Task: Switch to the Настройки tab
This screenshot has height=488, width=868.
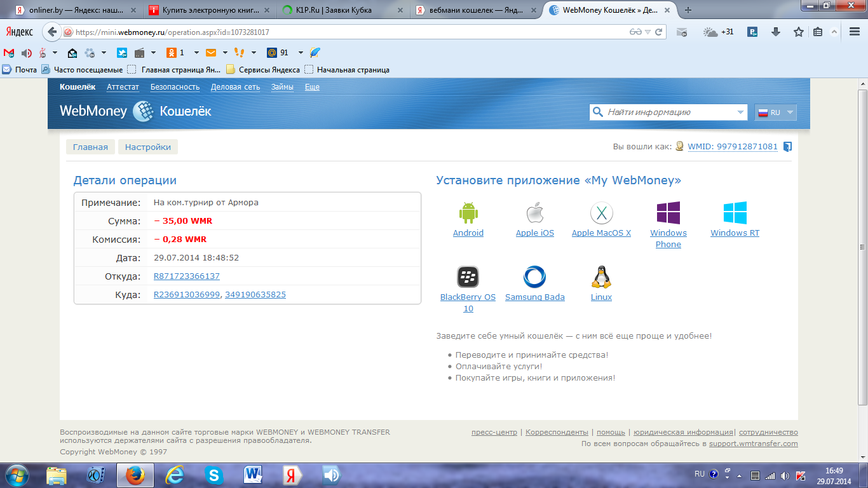Action: pyautogui.click(x=148, y=147)
